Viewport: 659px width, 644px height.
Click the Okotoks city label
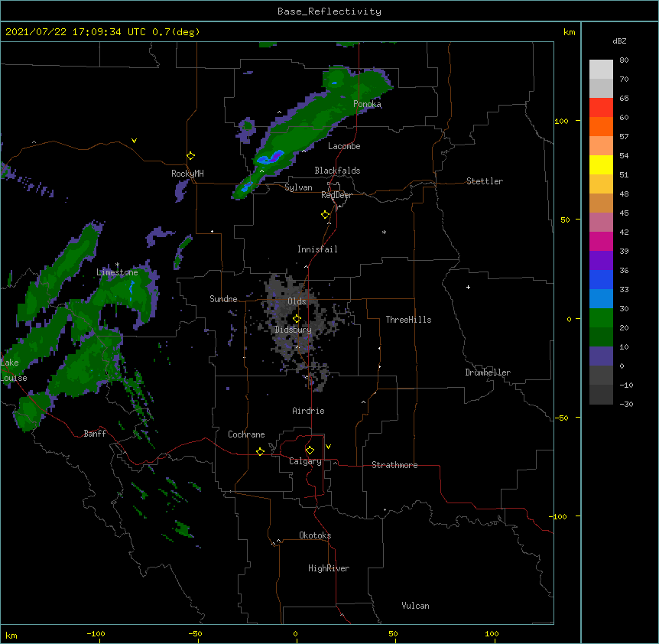(x=315, y=535)
